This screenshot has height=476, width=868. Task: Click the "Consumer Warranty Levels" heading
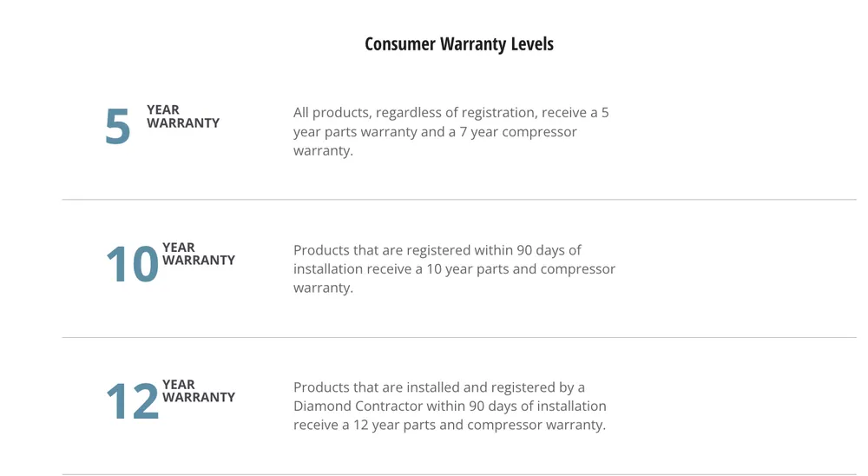pos(458,44)
